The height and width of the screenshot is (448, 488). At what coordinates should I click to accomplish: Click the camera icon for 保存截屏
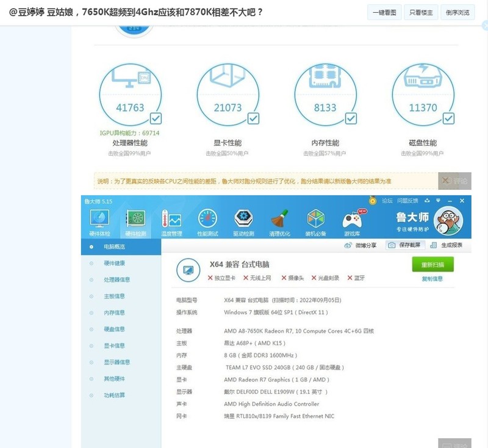[x=392, y=245]
